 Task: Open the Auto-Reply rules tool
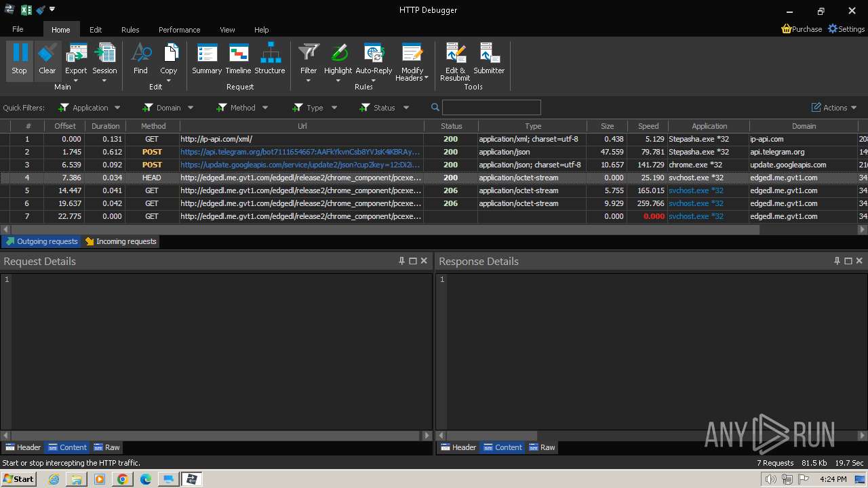(374, 58)
